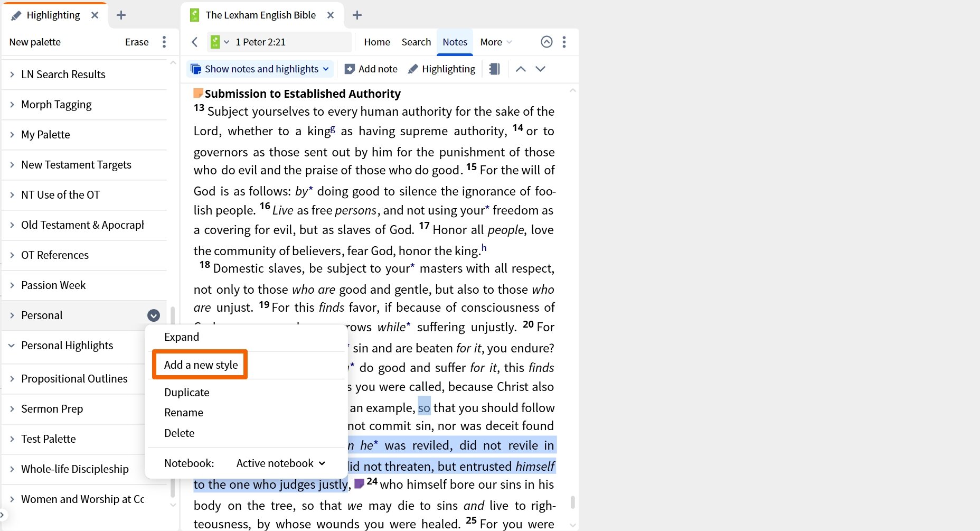
Task: Jump to next note with down chevron
Action: click(x=540, y=69)
